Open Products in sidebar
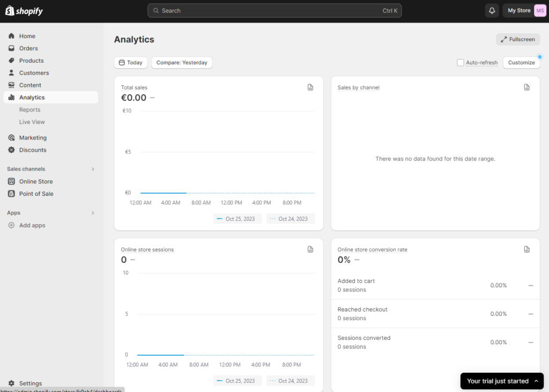This screenshot has height=392, width=549. point(51,60)
